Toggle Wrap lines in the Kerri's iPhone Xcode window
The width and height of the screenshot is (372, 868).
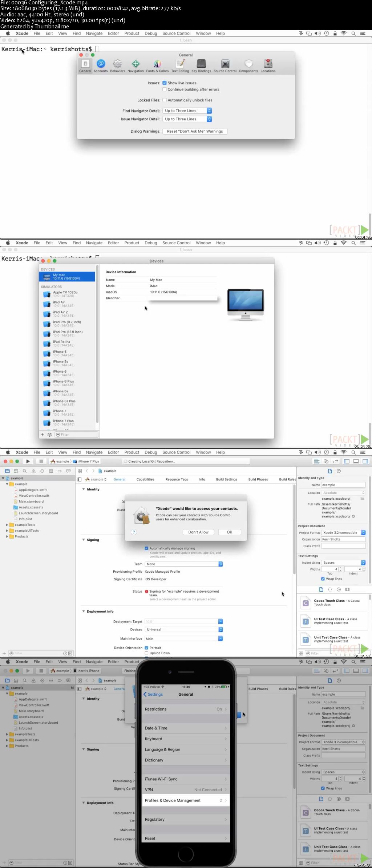[323, 788]
